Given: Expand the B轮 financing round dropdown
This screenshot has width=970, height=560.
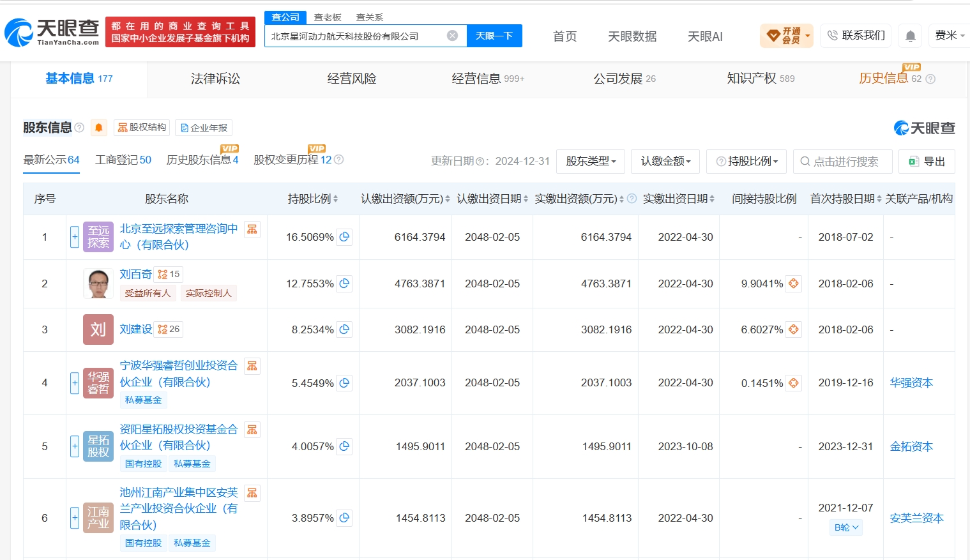Looking at the screenshot, I should (846, 527).
